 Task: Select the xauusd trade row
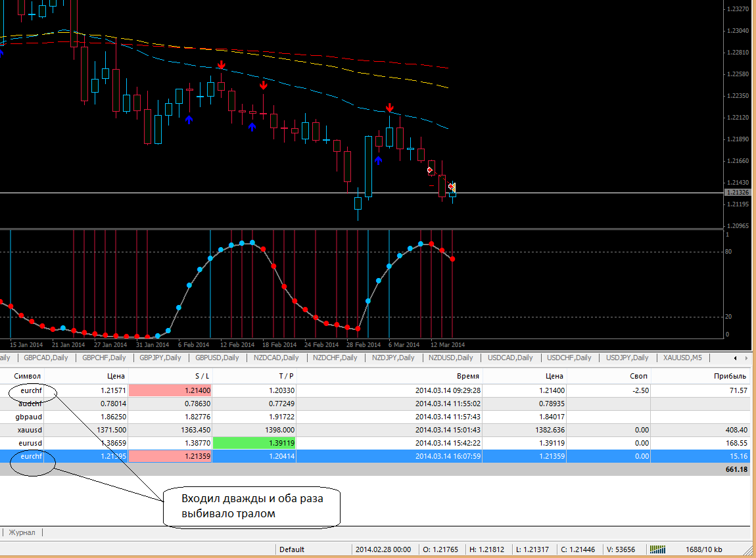375,430
